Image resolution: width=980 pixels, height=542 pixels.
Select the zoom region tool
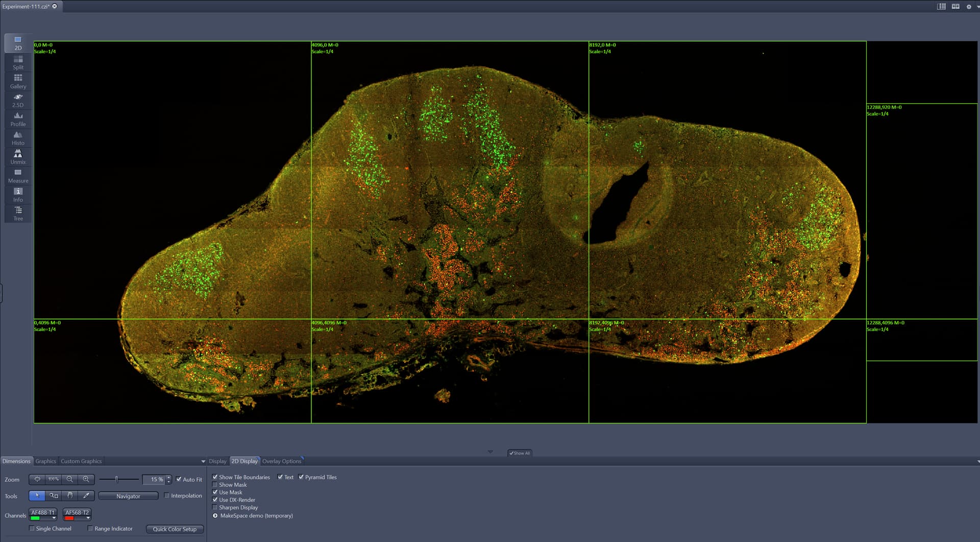[53, 496]
